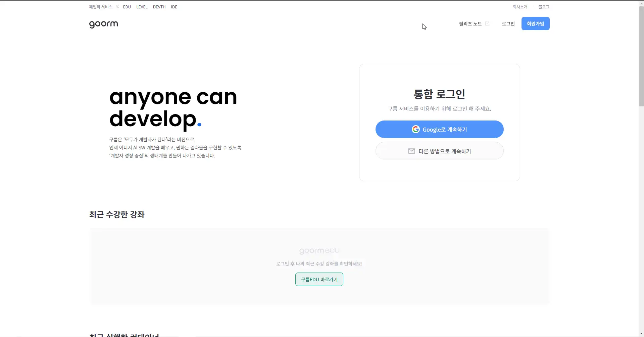Click the 최근 수강한 강좌 heading
The width and height of the screenshot is (644, 337).
(x=117, y=214)
